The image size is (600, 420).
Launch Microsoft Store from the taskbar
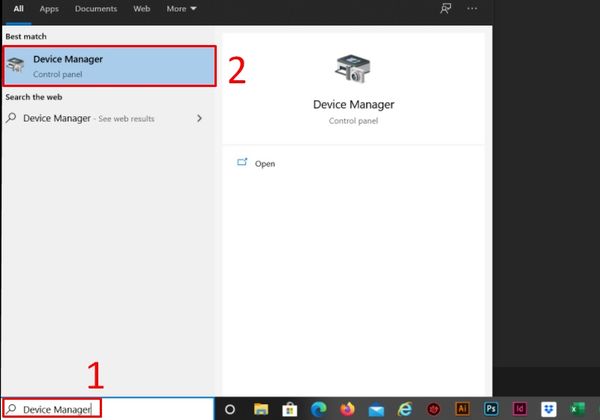click(x=290, y=409)
